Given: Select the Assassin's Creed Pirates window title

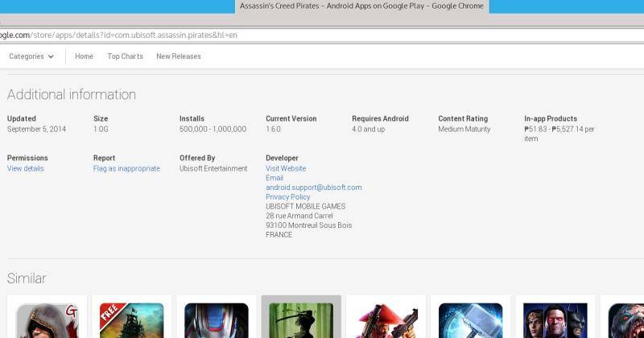Looking at the screenshot, I should 361,6.
